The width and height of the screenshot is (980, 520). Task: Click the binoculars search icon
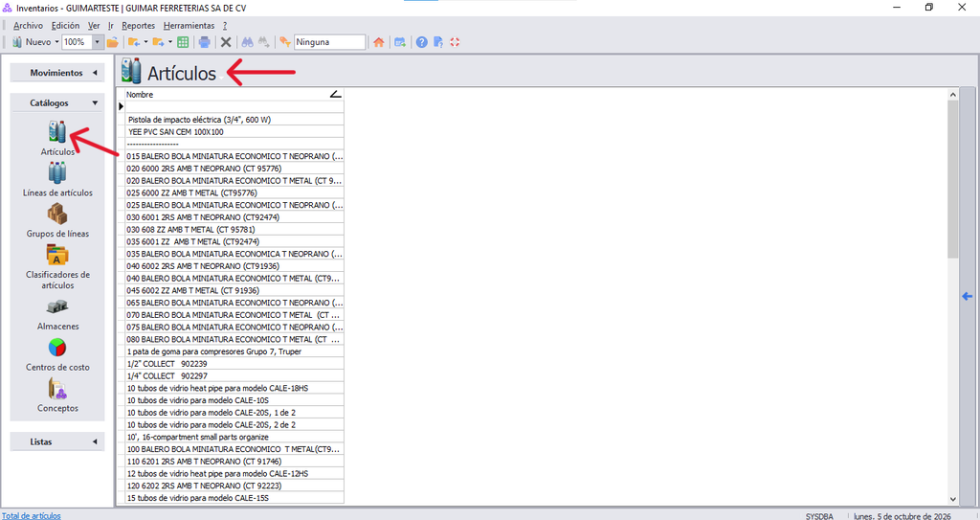(x=248, y=42)
